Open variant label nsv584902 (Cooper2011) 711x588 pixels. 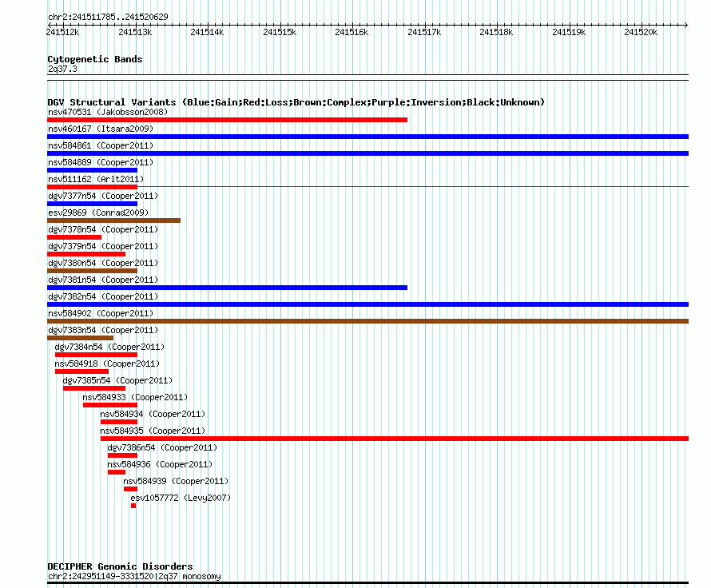pos(101,313)
